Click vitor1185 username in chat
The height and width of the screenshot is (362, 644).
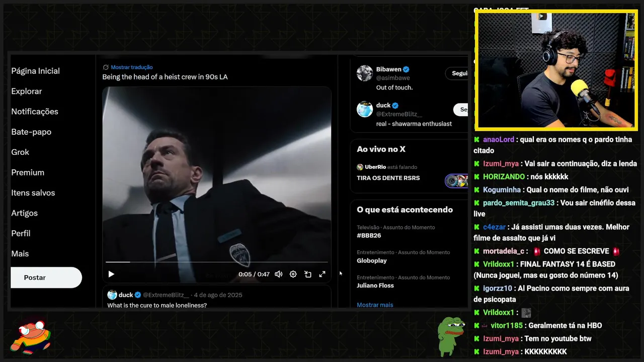[x=507, y=326]
